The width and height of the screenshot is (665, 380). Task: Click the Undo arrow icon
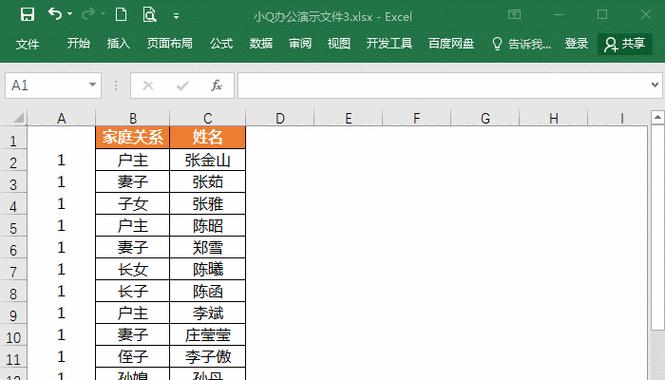coord(55,14)
